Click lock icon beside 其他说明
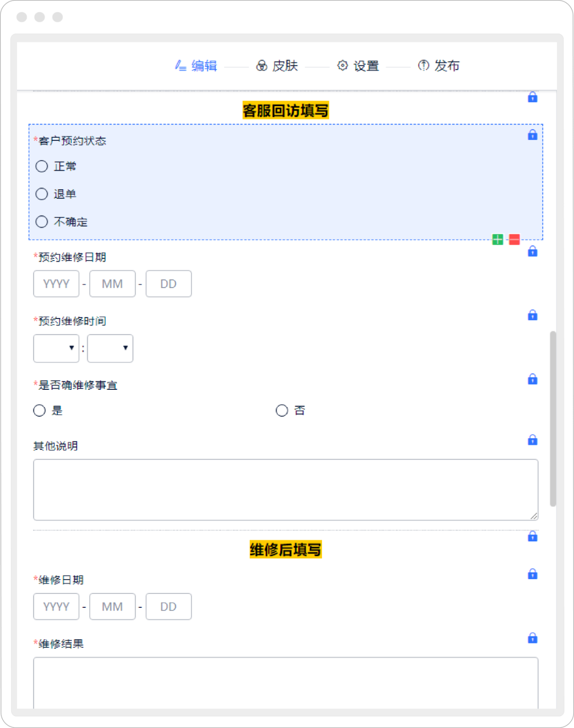574x728 pixels. click(532, 440)
